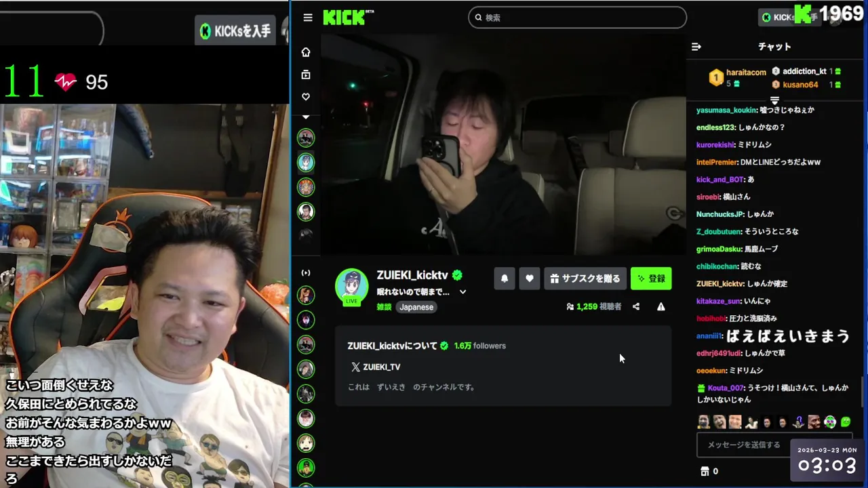Expand followed channels with sidebar arrow
868x488 pixels.
(x=306, y=117)
